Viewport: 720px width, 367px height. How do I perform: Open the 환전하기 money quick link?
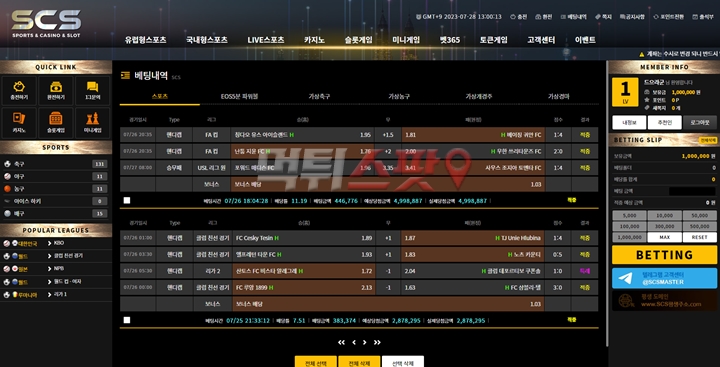(56, 91)
